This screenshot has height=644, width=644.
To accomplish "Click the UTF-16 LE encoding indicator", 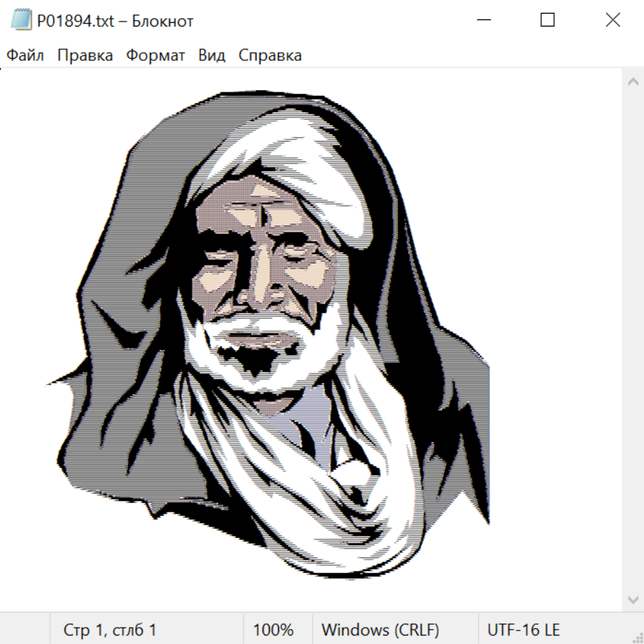I will (x=523, y=630).
